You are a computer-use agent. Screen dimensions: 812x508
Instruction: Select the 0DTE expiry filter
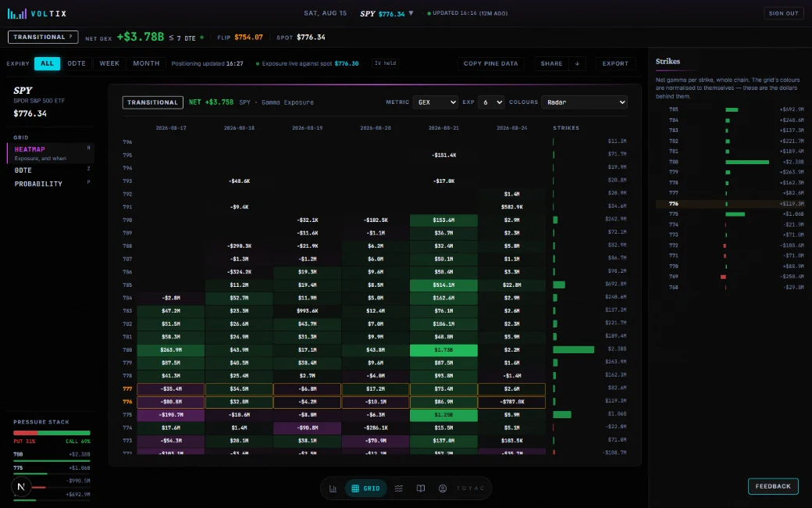coord(77,63)
